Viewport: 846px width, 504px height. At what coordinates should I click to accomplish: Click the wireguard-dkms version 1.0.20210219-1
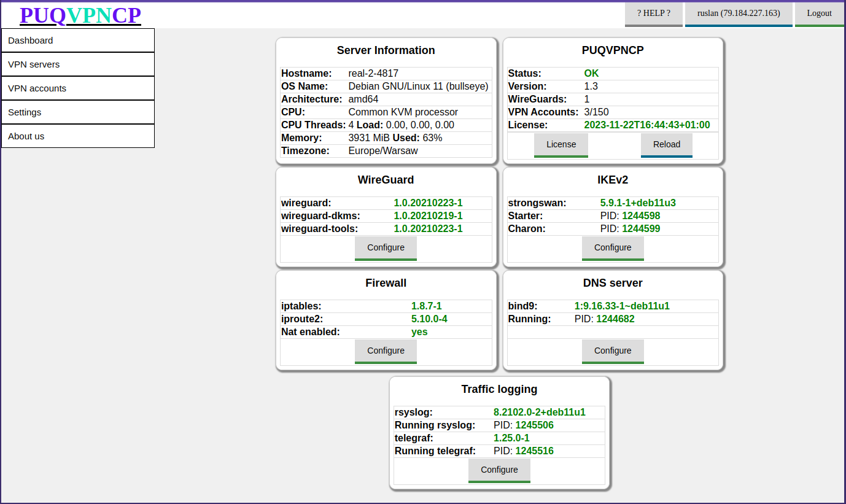pos(428,216)
